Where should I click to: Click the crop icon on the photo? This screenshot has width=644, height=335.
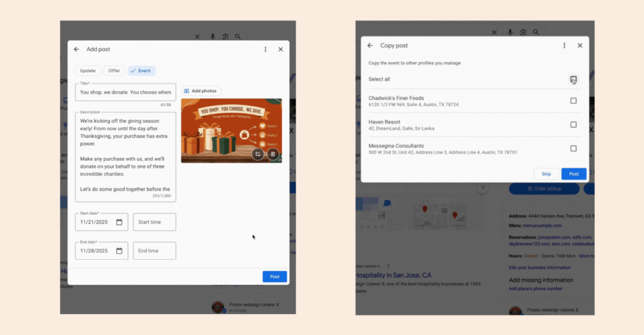[x=258, y=153]
